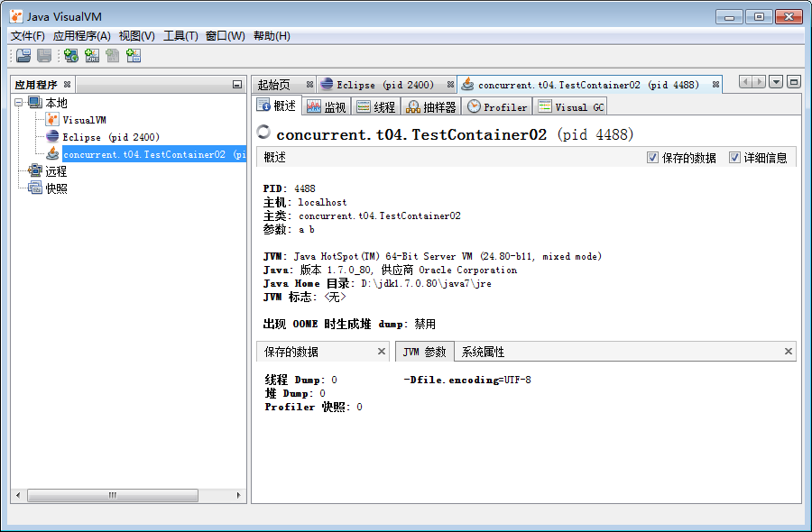Click the 堆 Dump: 0 entry

(295, 393)
